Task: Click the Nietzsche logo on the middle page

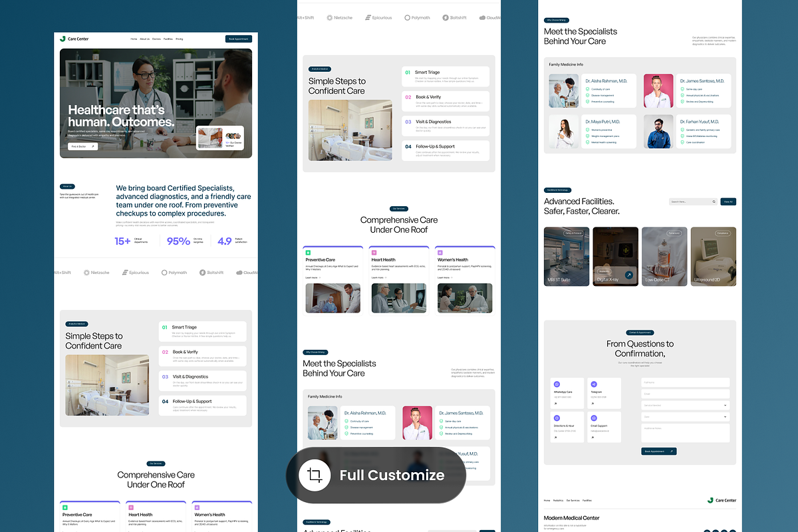Action: point(340,18)
